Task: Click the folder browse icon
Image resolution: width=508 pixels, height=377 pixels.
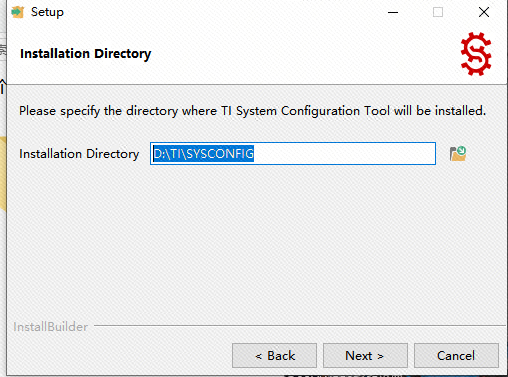Action: click(458, 154)
